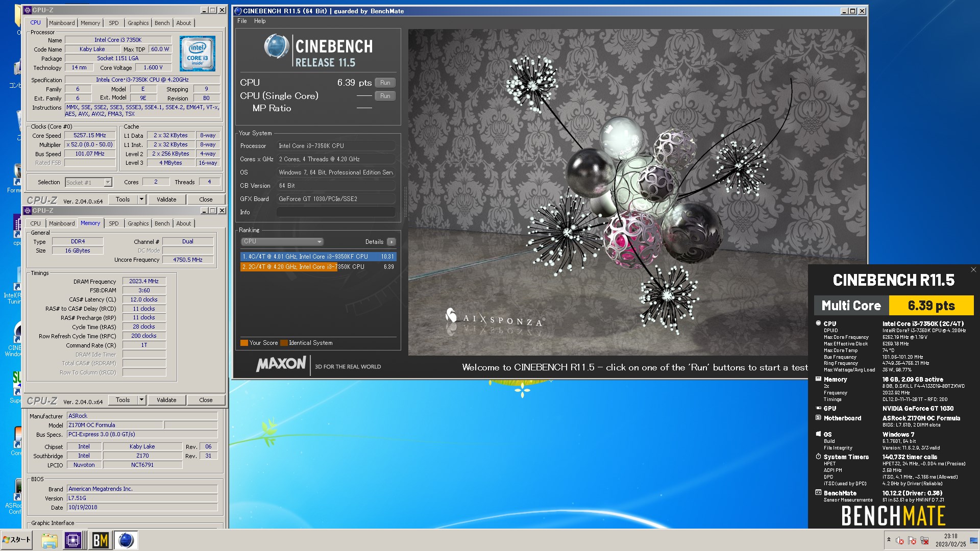The width and height of the screenshot is (980, 551).
Task: Open BenchMate from the BM taskbar icon
Action: point(100,540)
